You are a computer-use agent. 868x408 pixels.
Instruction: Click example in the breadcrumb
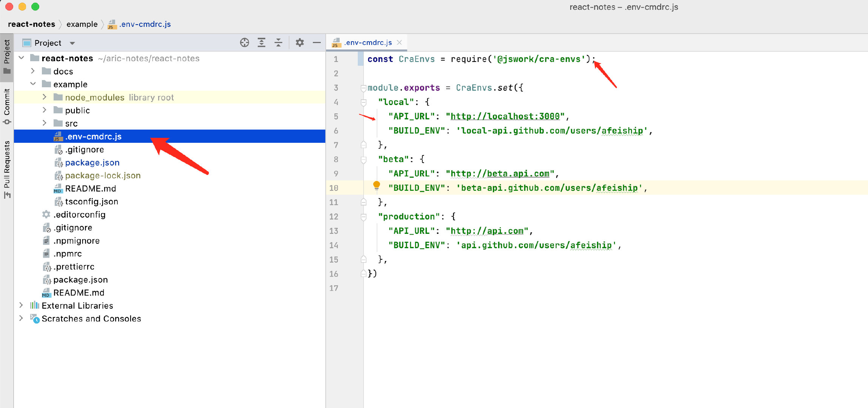coord(82,24)
